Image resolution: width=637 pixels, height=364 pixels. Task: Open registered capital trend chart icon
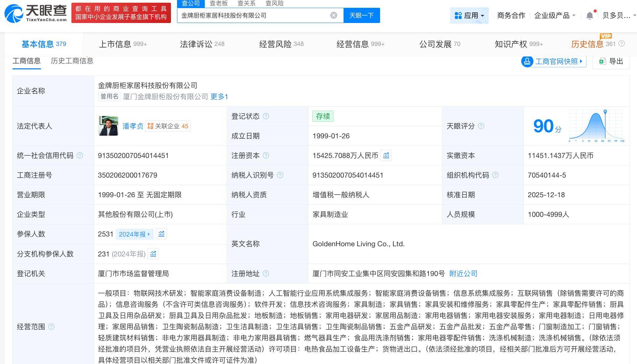[386, 156]
